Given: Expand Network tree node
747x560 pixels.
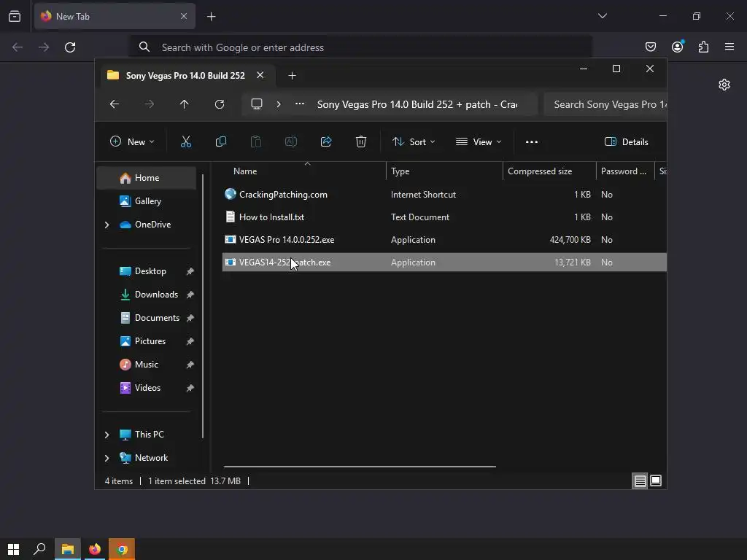Looking at the screenshot, I should [107, 458].
